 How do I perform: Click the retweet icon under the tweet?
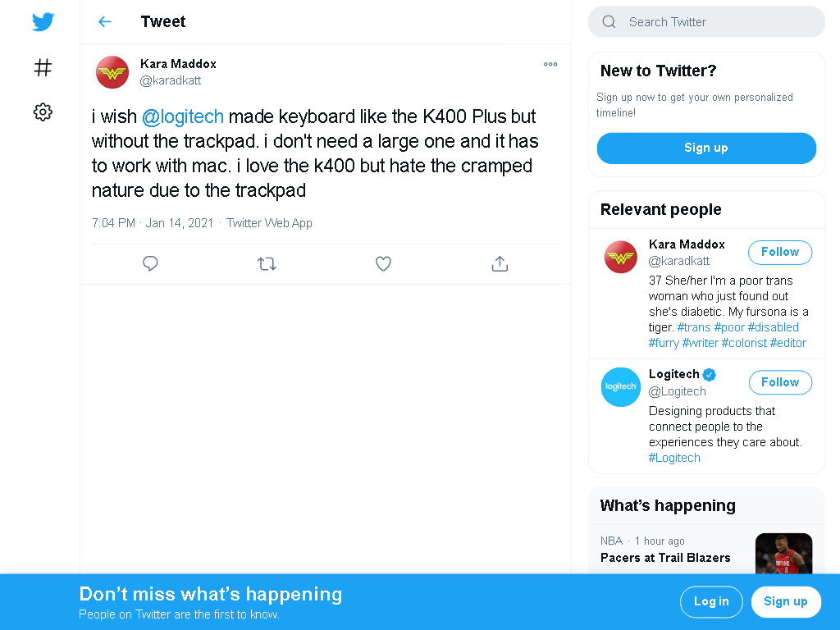click(x=267, y=263)
